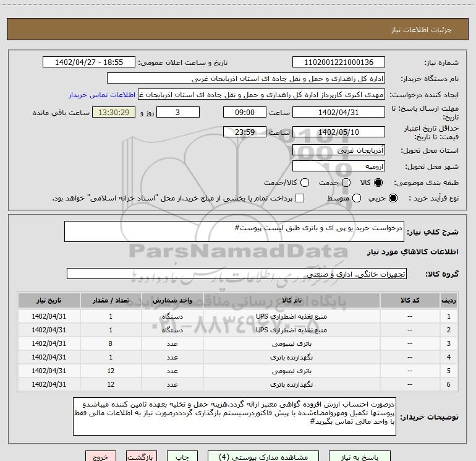Click باتری لیتیومی in row 3
Image resolution: width=476 pixels, height=461 pixels.
click(291, 343)
